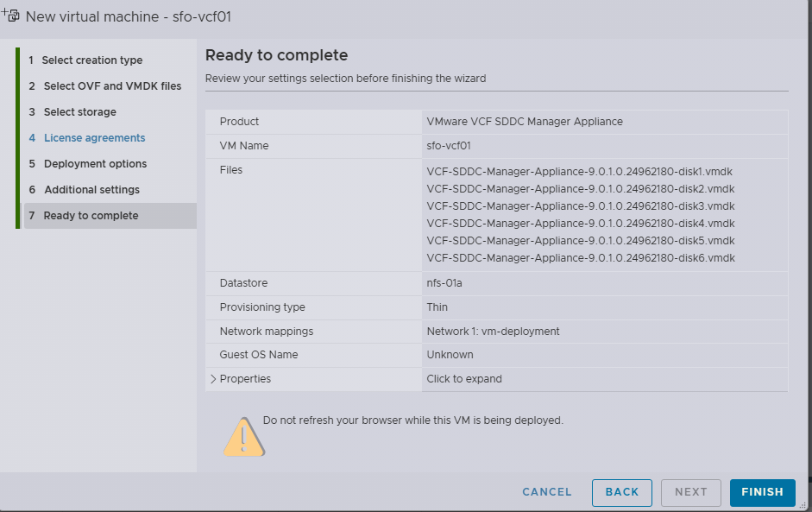Click the Back button

[621, 492]
